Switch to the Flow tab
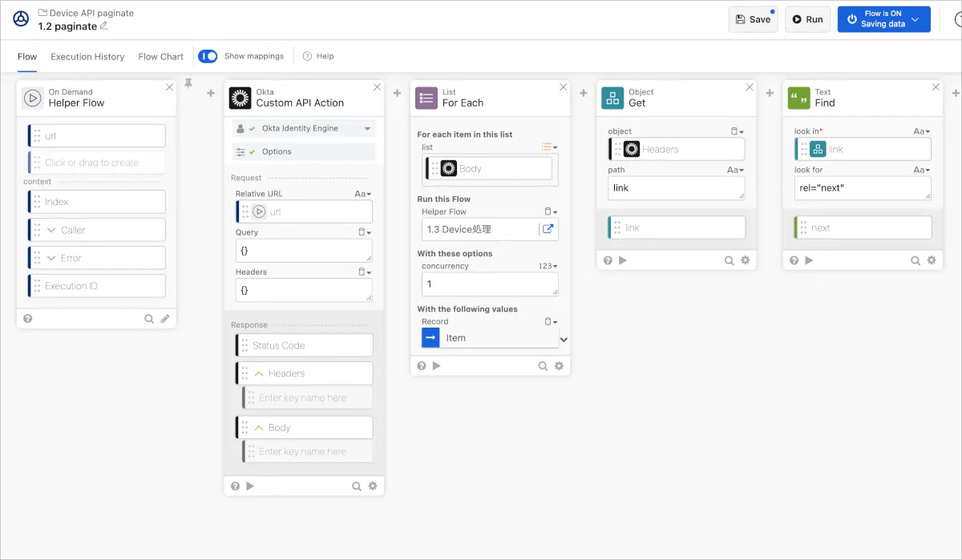The width and height of the screenshot is (962, 560). coord(27,56)
